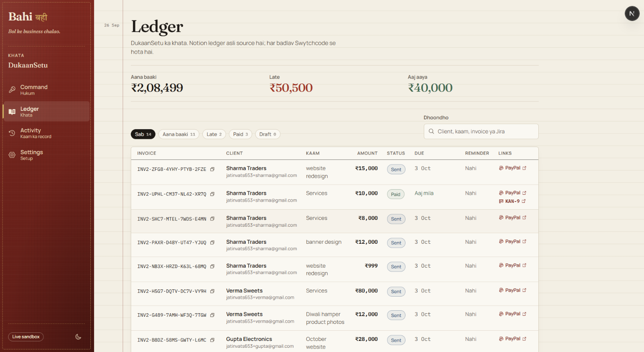The width and height of the screenshot is (644, 352).
Task: Copy invoice INV2-NB3X-HRZD-K63L-68MQ icon
Action: 212,267
